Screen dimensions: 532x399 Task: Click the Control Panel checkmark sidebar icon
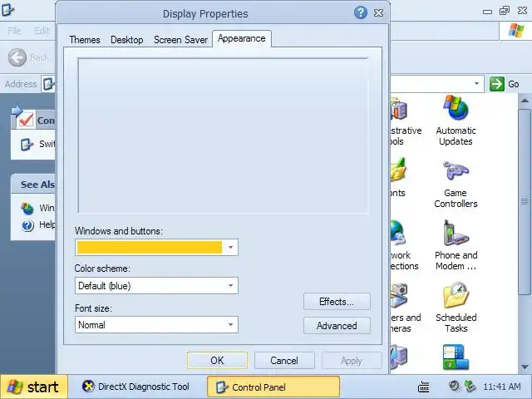tap(26, 120)
